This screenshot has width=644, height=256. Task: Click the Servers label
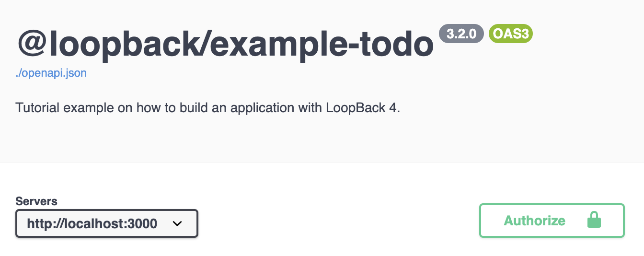[x=36, y=201]
